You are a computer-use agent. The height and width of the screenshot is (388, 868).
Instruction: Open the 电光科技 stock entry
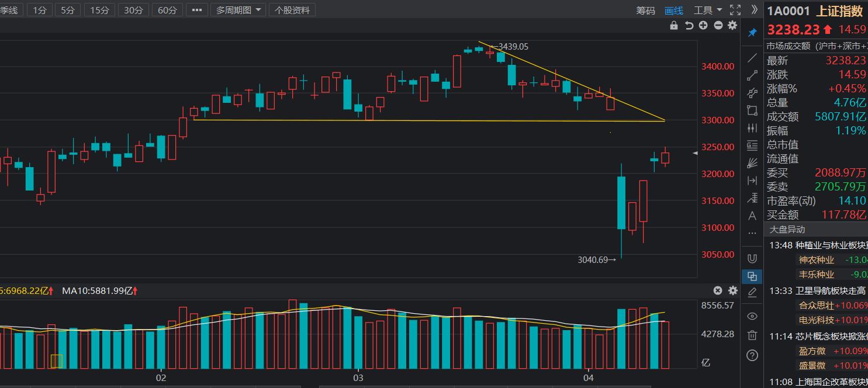[817, 320]
